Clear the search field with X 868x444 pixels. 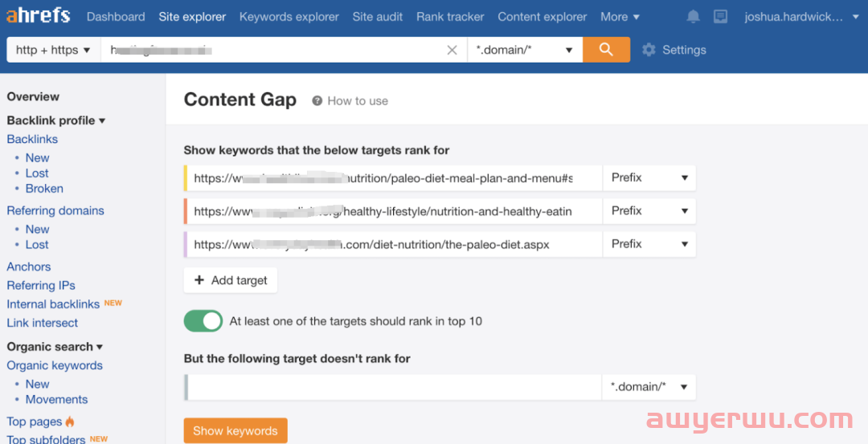click(x=452, y=51)
